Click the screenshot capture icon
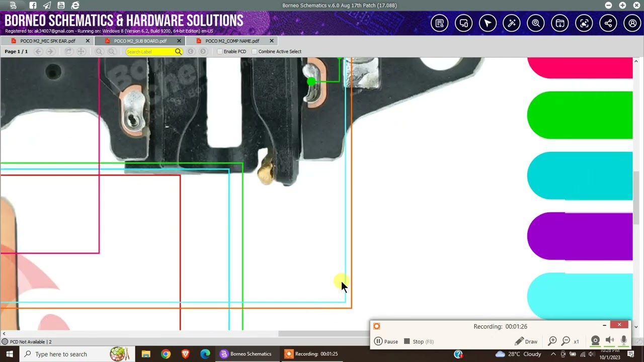 584,23
